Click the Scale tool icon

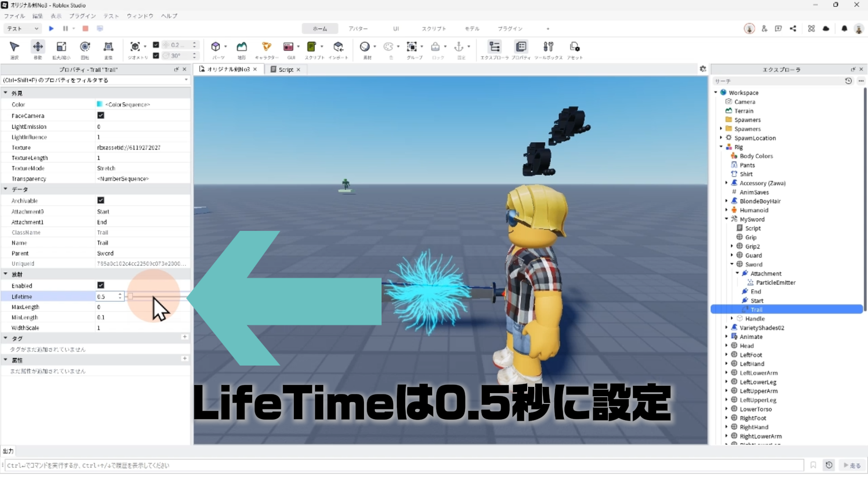61,47
